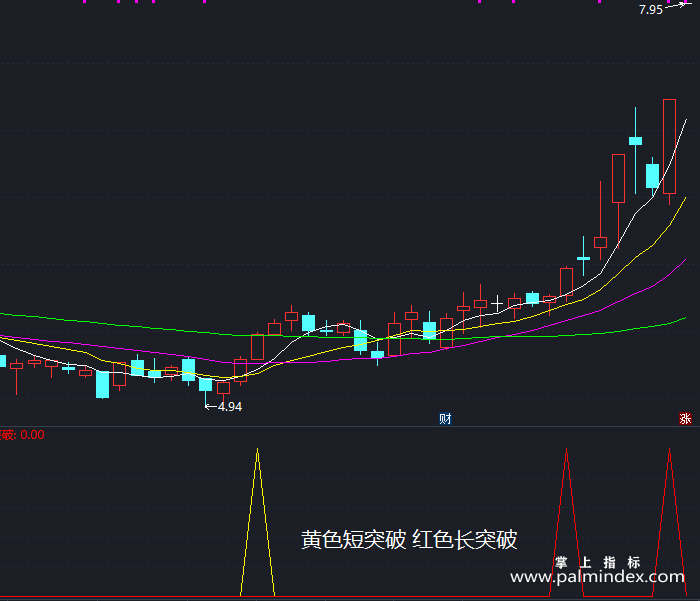Click the white cross doji candlestick
The width and height of the screenshot is (700, 601).
tap(497, 304)
